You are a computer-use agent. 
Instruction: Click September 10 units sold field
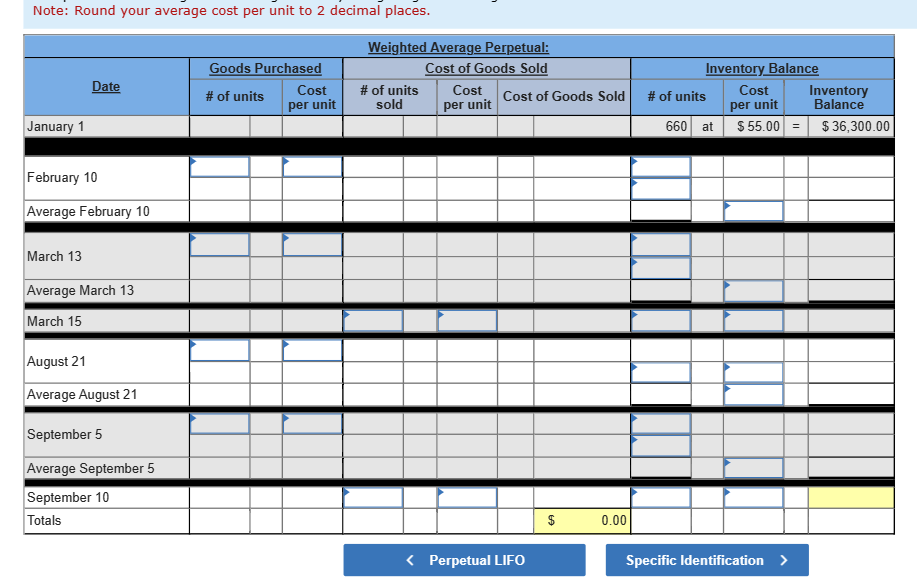pyautogui.click(x=373, y=497)
